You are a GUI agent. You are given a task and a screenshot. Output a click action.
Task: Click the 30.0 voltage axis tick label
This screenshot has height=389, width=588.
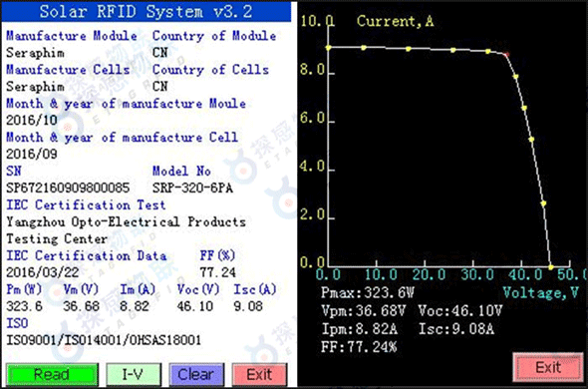click(478, 275)
